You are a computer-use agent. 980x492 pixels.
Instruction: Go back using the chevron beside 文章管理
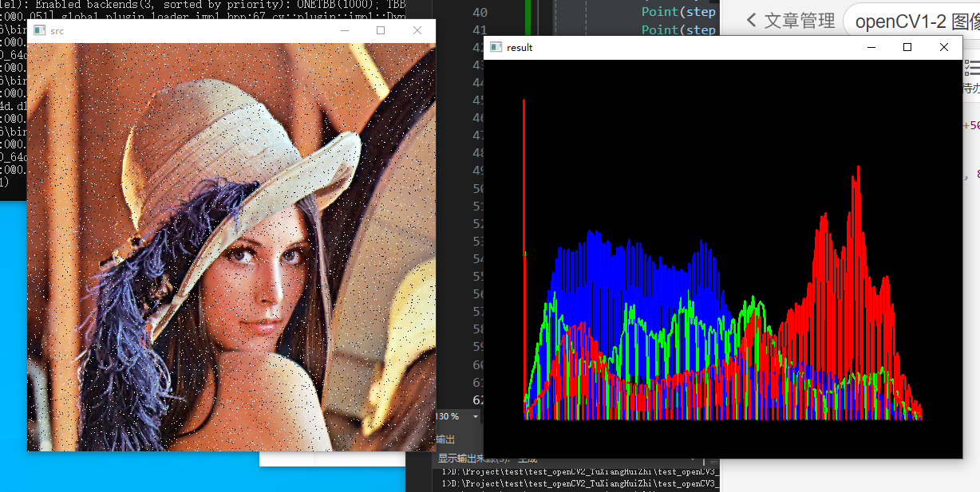(751, 21)
